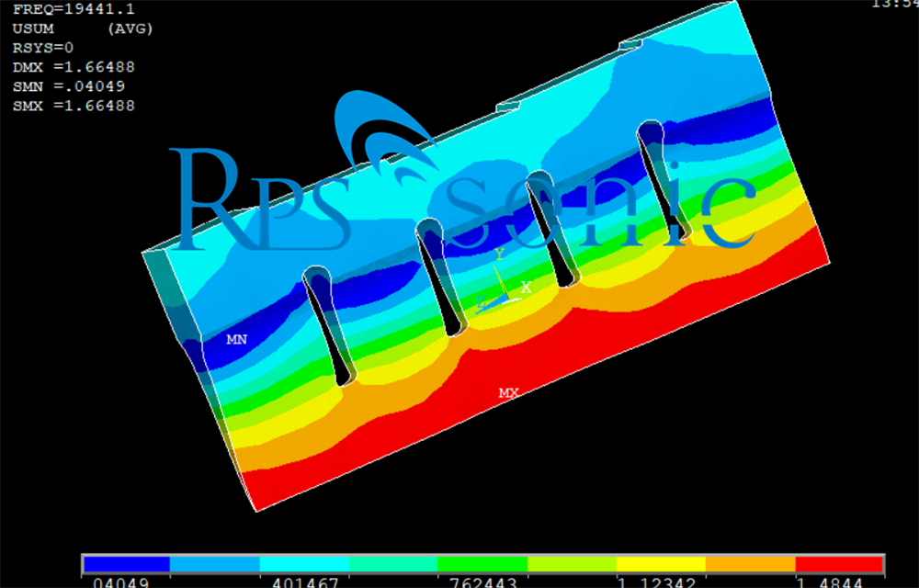Viewport: 919px width, 588px height.
Task: Pick the teal-green legend color band
Action: (393, 564)
